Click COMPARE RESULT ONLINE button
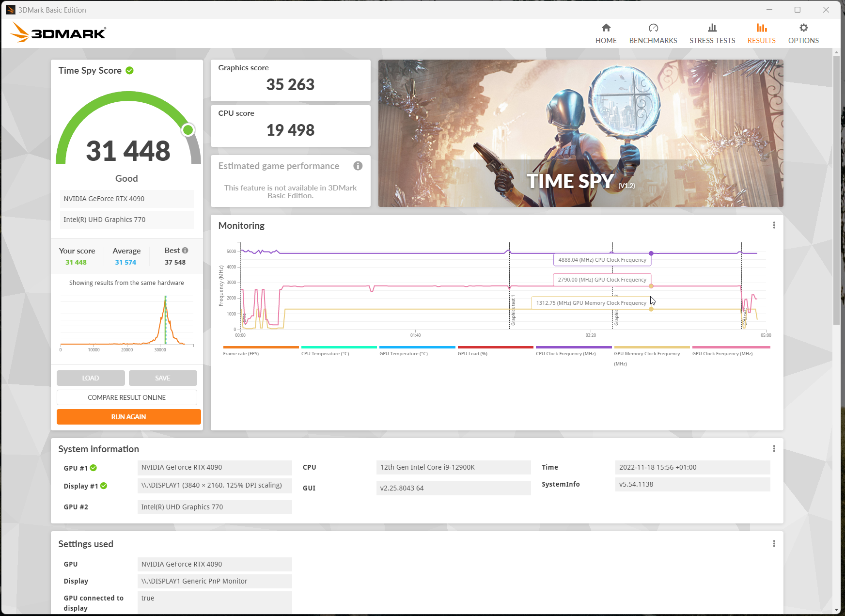The image size is (845, 616). pos(127,397)
